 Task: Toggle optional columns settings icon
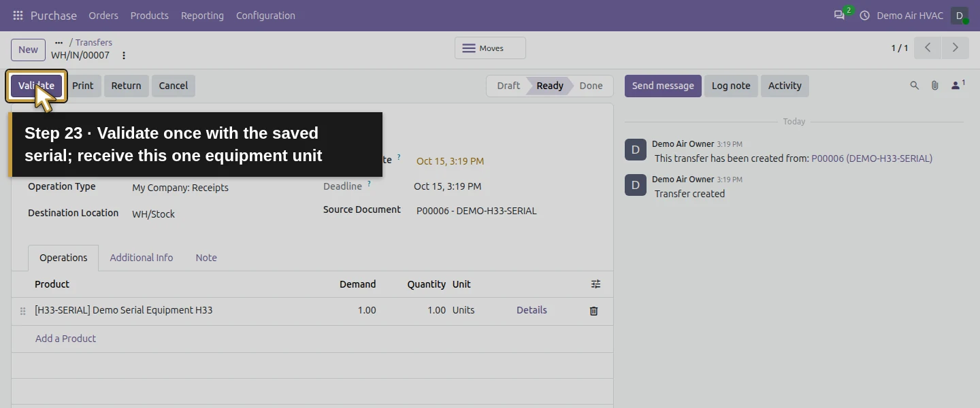(595, 284)
